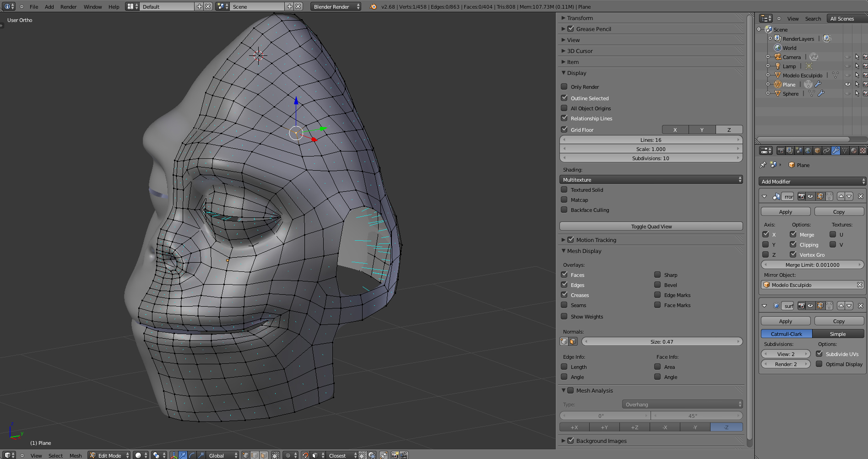Open the Object Data properties tab
Screen dimensions: 868x459
(845, 151)
